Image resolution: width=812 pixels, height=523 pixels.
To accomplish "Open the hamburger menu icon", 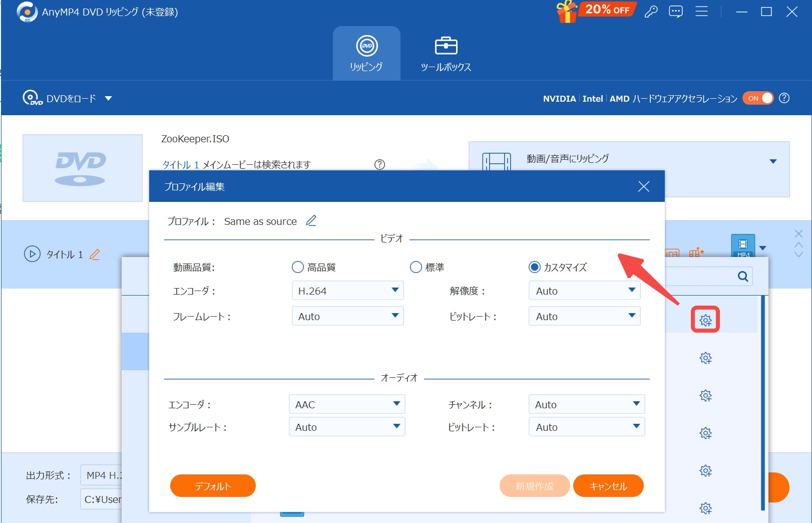I will [701, 12].
